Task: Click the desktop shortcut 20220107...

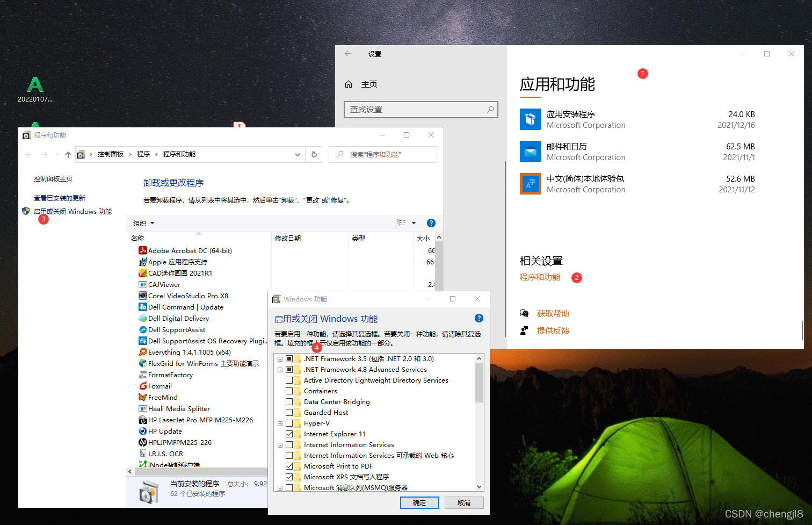Action: coord(35,89)
